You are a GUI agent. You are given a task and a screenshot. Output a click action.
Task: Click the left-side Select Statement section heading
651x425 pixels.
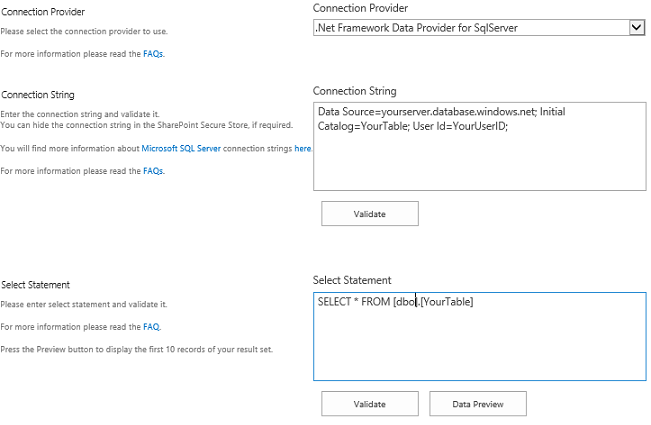35,285
